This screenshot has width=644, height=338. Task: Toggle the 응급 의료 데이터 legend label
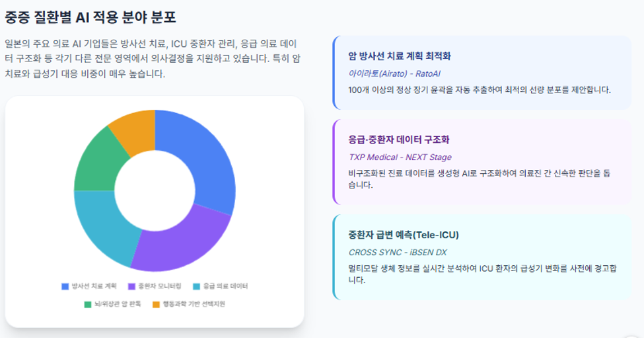tap(225, 286)
